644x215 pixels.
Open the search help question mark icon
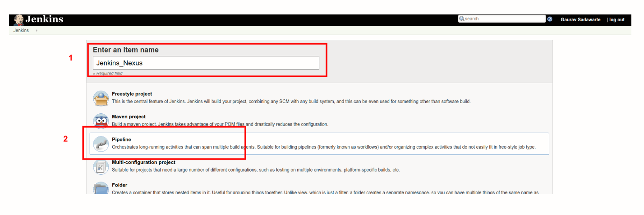pyautogui.click(x=550, y=19)
